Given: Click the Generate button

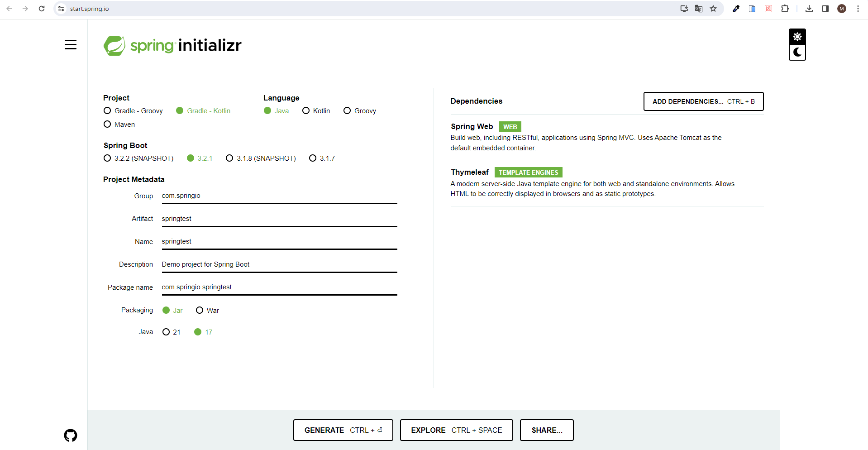Looking at the screenshot, I should tap(343, 430).
